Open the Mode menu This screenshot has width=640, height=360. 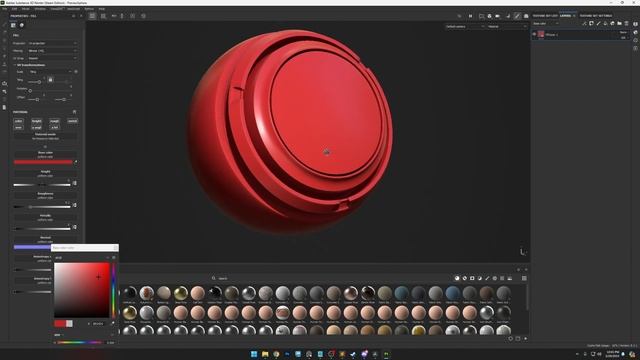pos(25,9)
